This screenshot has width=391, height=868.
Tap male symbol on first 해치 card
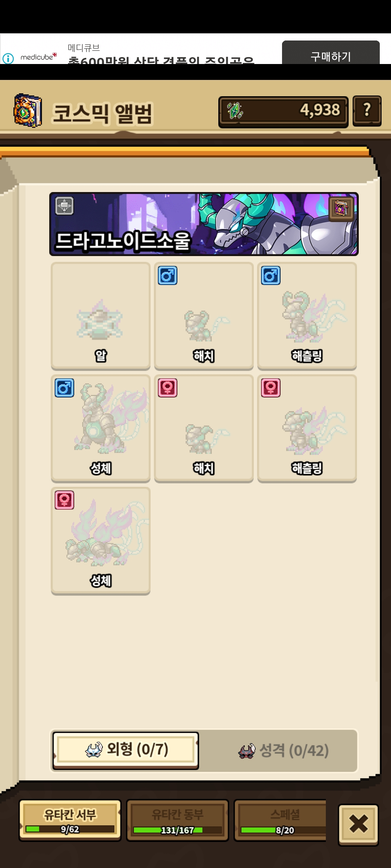[x=168, y=276]
